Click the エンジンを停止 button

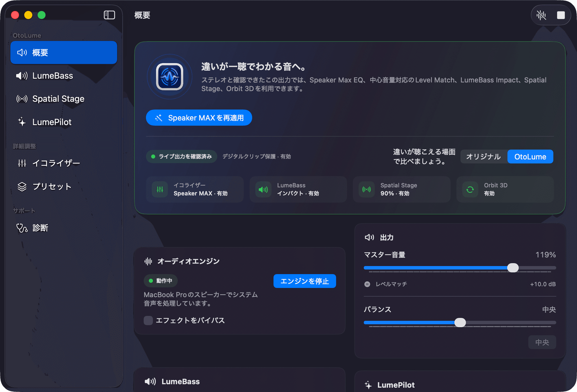305,281
